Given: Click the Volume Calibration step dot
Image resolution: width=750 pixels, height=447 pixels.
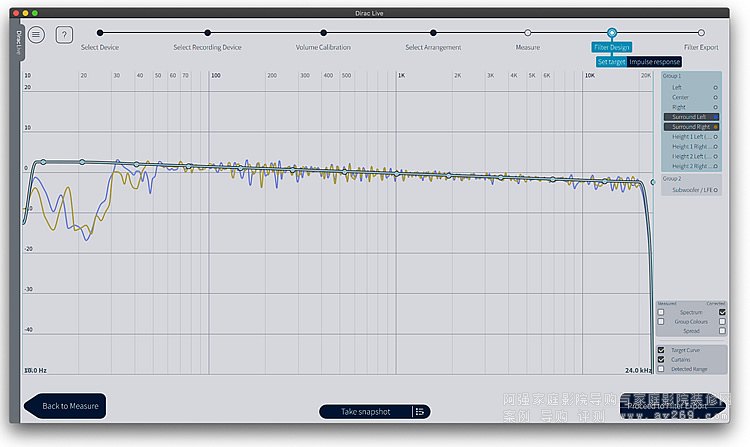Looking at the screenshot, I should pyautogui.click(x=323, y=33).
